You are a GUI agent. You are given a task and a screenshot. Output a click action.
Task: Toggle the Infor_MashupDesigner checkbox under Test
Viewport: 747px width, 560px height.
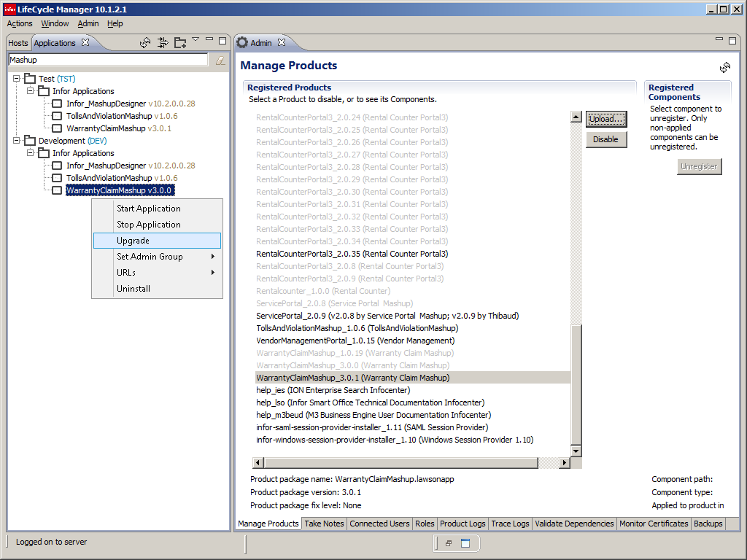[57, 104]
